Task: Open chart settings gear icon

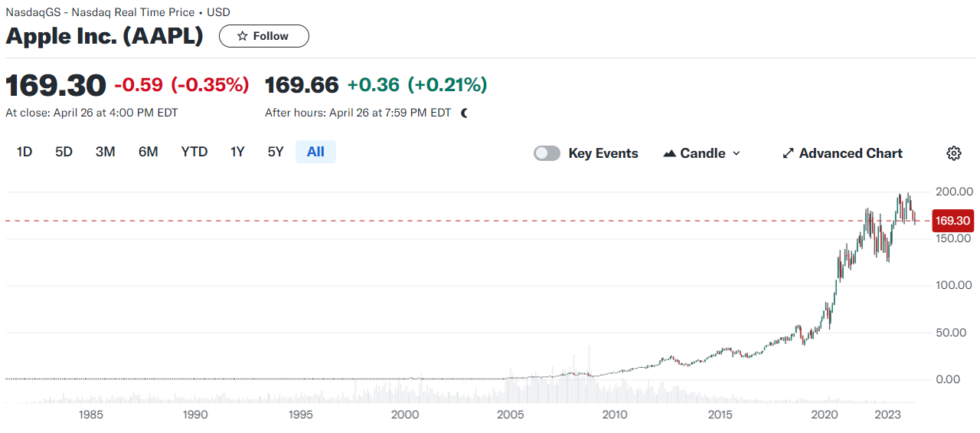Action: click(x=953, y=153)
